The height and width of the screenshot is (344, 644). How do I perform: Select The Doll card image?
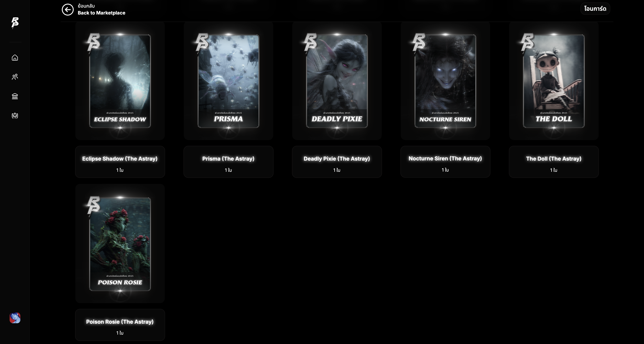click(x=554, y=81)
